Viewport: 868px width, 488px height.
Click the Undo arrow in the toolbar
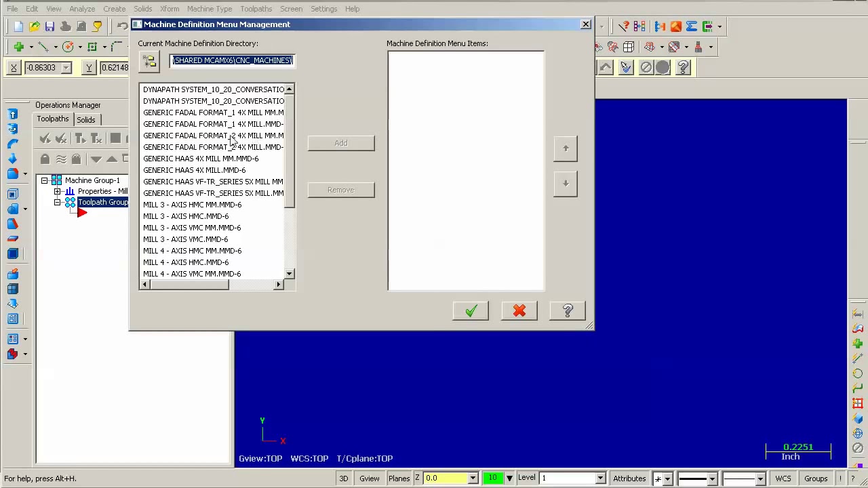tap(123, 26)
